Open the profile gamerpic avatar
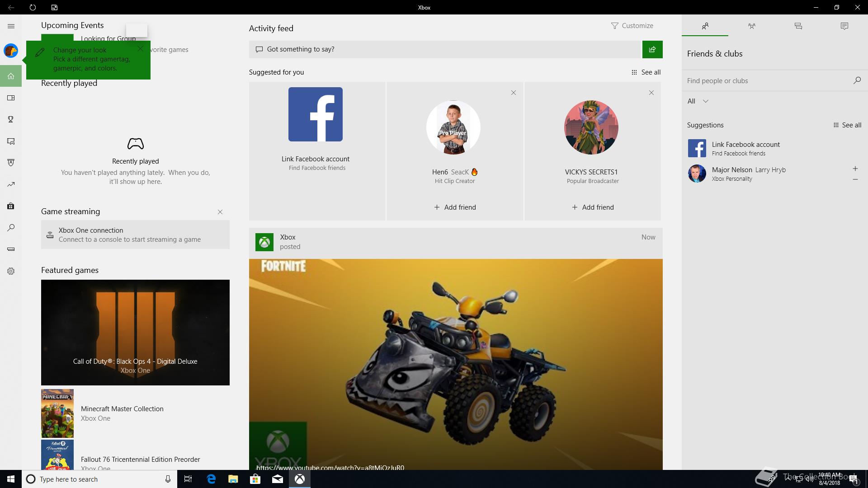 coord(11,51)
